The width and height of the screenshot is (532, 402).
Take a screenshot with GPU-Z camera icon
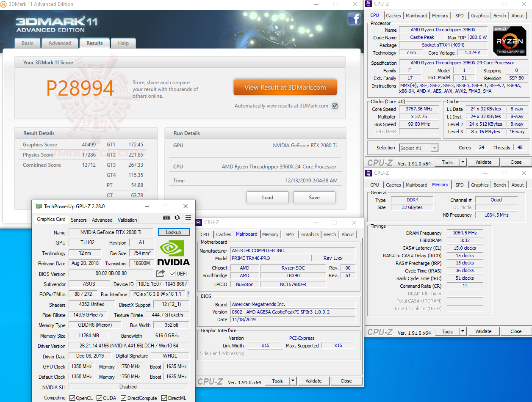tap(166, 217)
